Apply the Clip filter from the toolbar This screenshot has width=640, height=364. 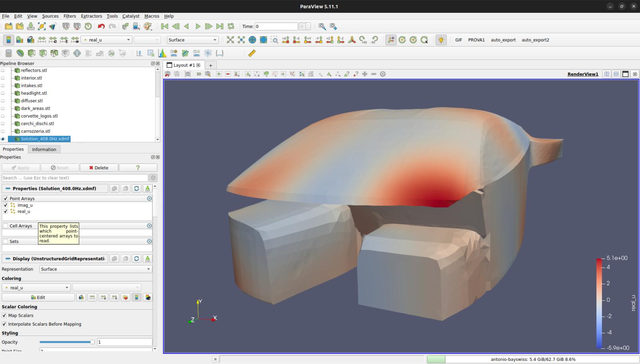(32, 53)
